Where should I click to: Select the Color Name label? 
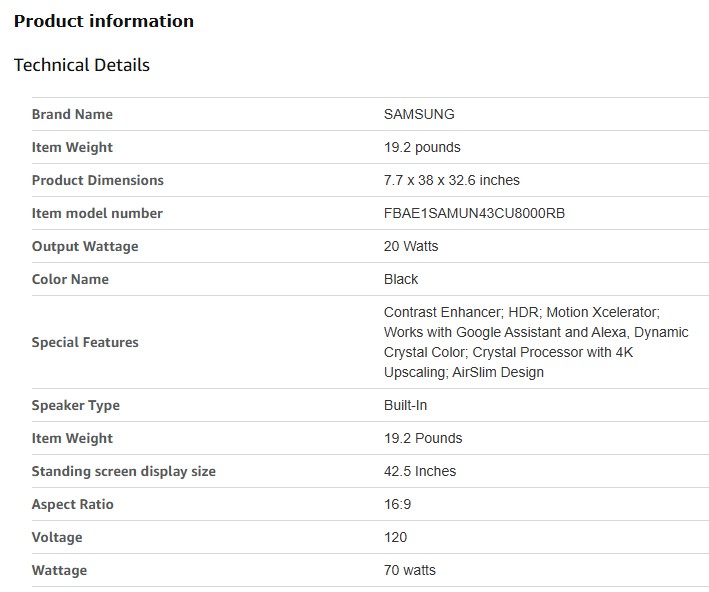click(70, 279)
